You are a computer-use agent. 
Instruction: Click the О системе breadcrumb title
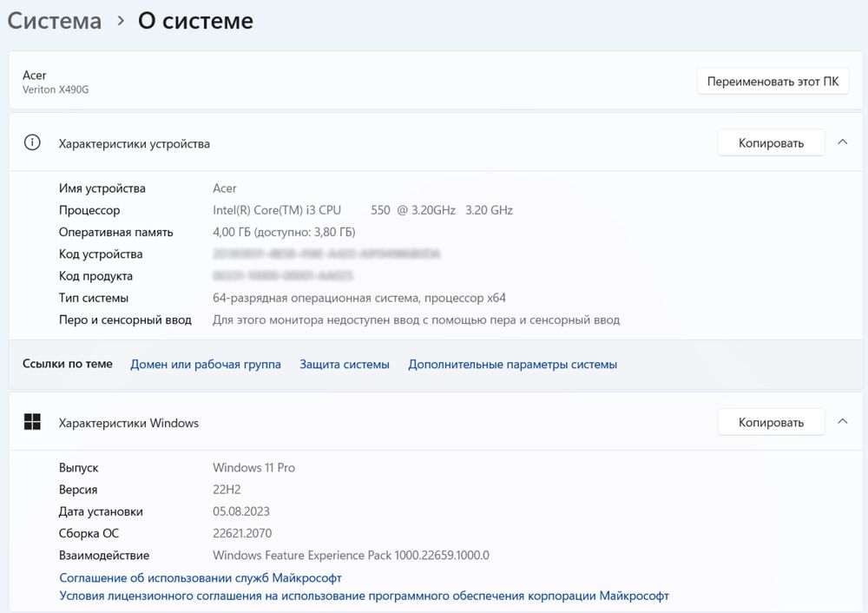tap(195, 21)
